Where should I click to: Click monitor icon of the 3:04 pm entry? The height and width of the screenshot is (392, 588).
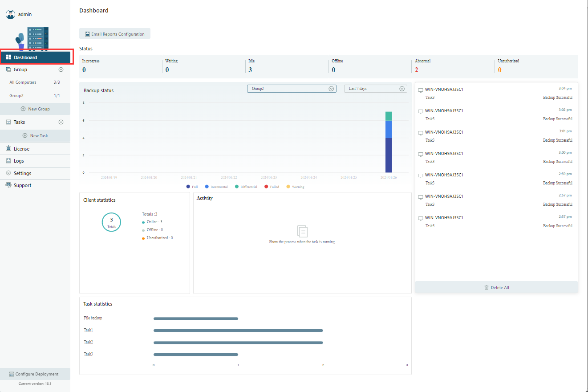pos(421,90)
